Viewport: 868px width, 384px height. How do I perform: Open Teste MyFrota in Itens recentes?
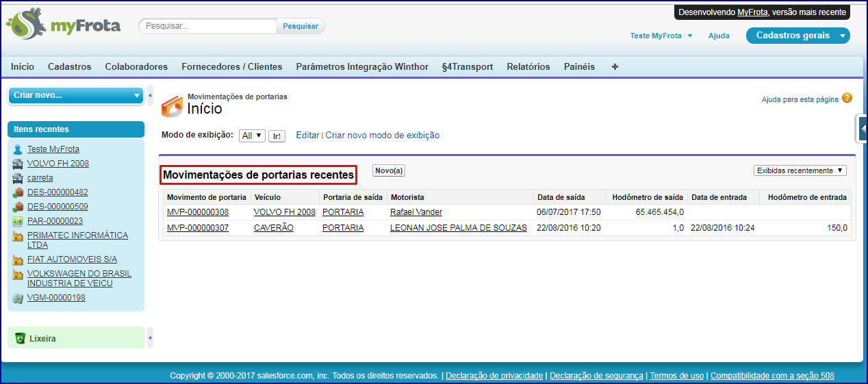[x=53, y=149]
